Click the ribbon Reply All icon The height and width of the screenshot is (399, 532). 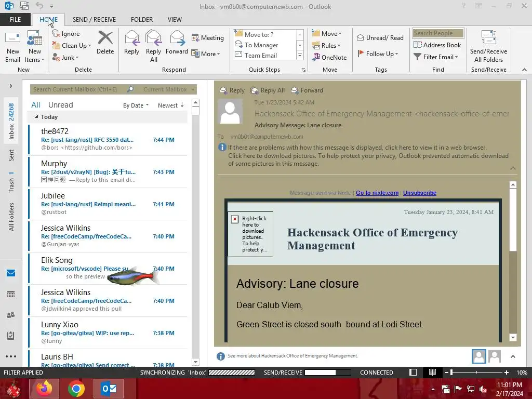[153, 47]
